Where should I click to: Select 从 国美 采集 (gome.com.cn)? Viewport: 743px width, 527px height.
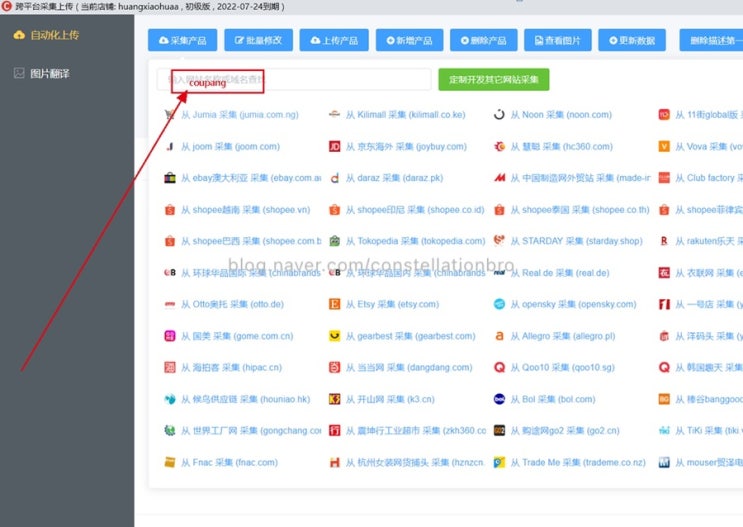pos(237,336)
